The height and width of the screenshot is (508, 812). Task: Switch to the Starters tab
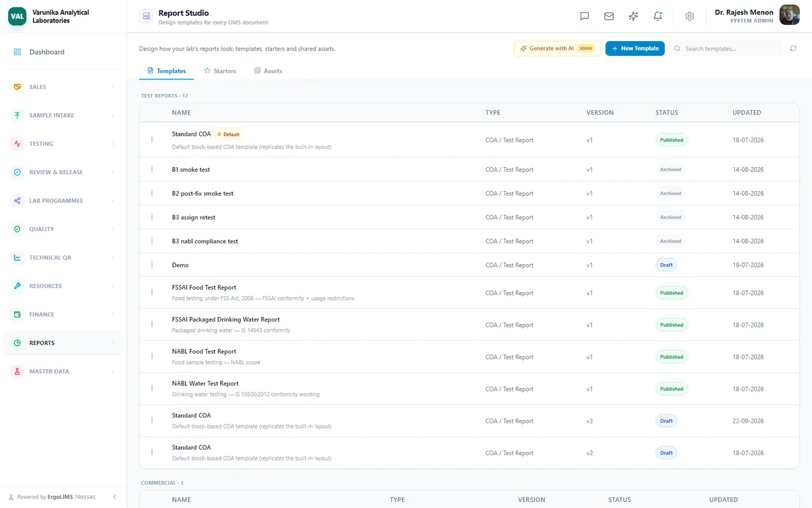tap(220, 71)
